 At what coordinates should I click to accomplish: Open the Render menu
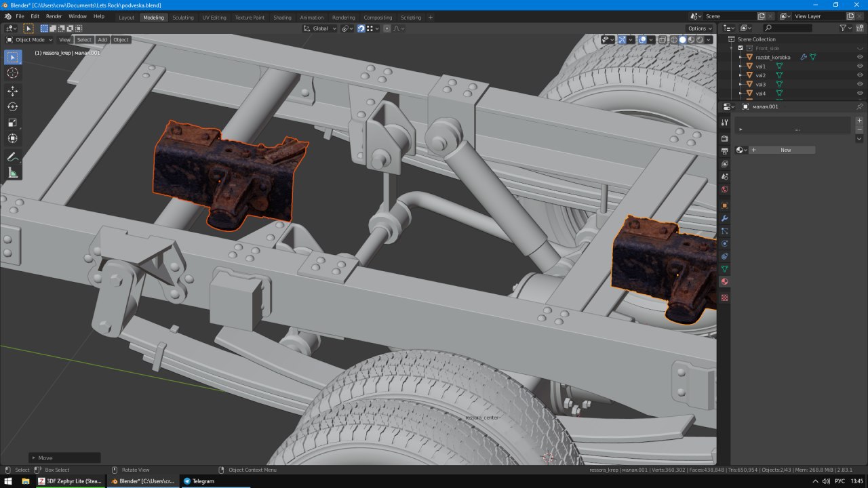click(54, 16)
